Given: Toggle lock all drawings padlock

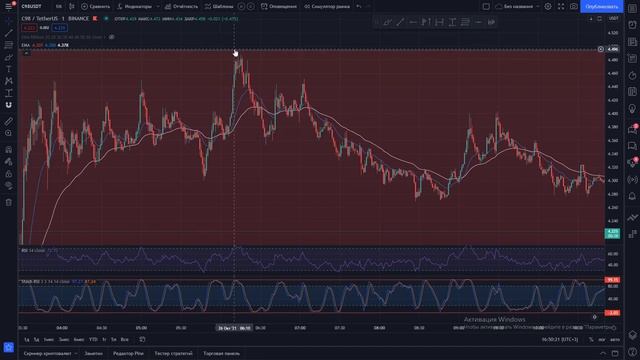Looking at the screenshot, I should [9, 174].
